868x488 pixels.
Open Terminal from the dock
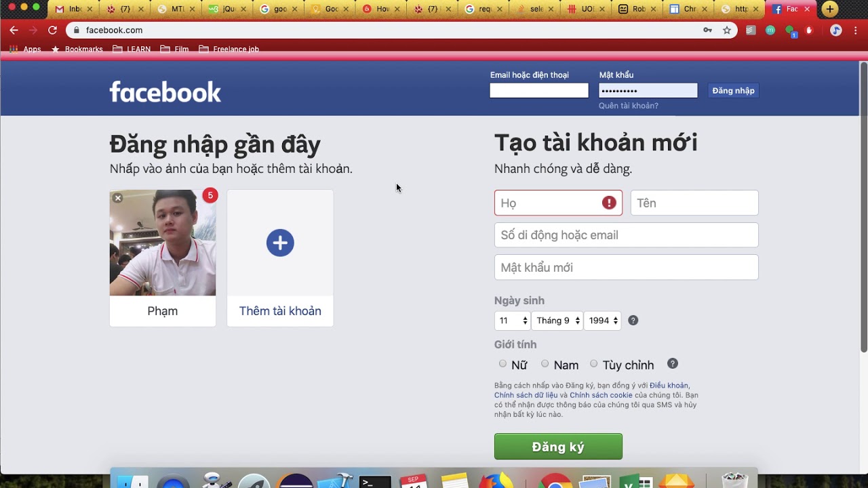[375, 483]
